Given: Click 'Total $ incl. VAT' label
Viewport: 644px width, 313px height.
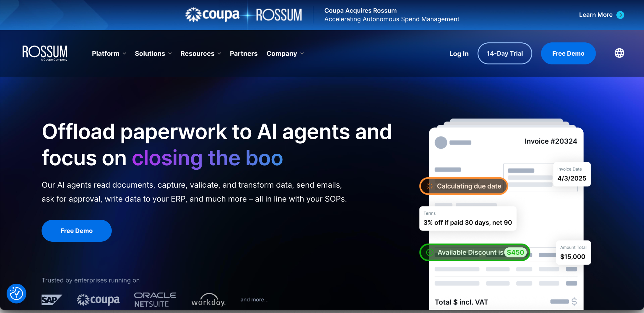Looking at the screenshot, I should point(461,302).
